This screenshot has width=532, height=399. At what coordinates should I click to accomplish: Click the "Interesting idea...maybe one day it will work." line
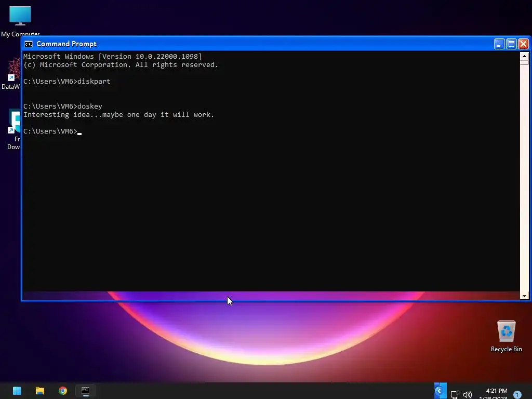click(x=119, y=115)
